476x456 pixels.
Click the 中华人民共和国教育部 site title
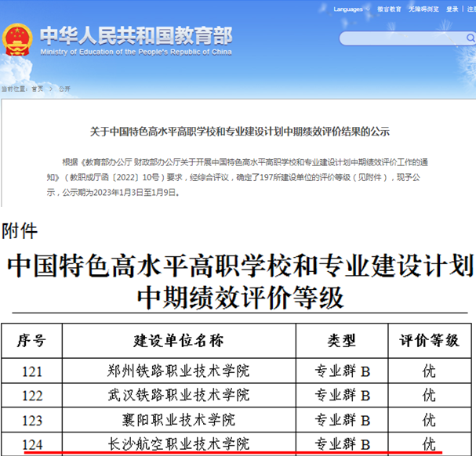click(135, 35)
